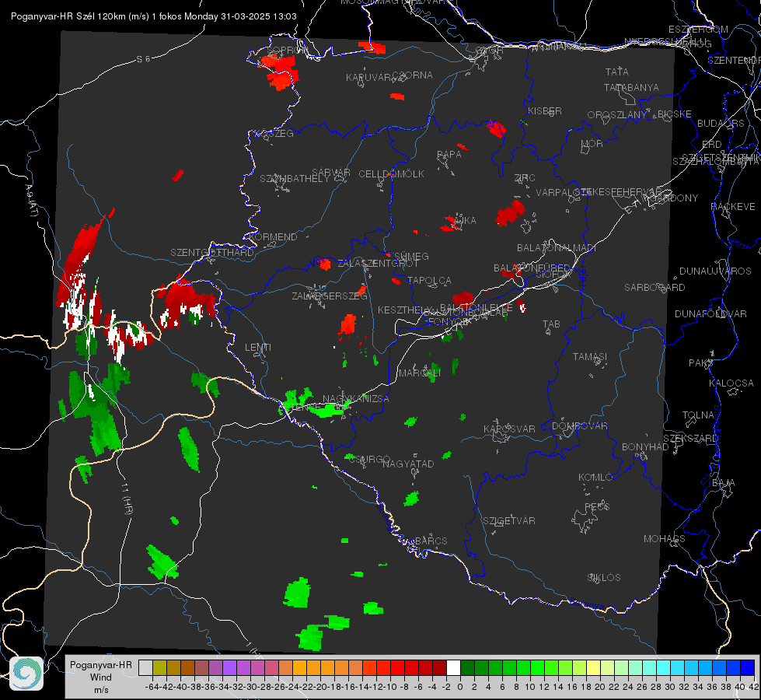Click the TATABANYA city label

(631, 87)
